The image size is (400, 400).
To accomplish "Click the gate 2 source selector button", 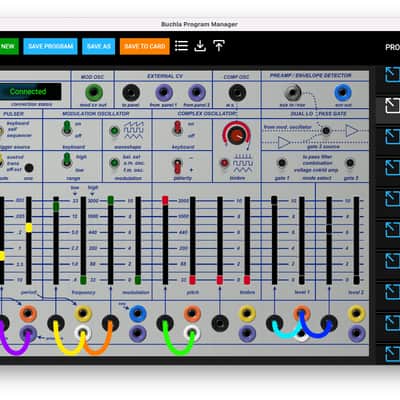I will (326, 131).
